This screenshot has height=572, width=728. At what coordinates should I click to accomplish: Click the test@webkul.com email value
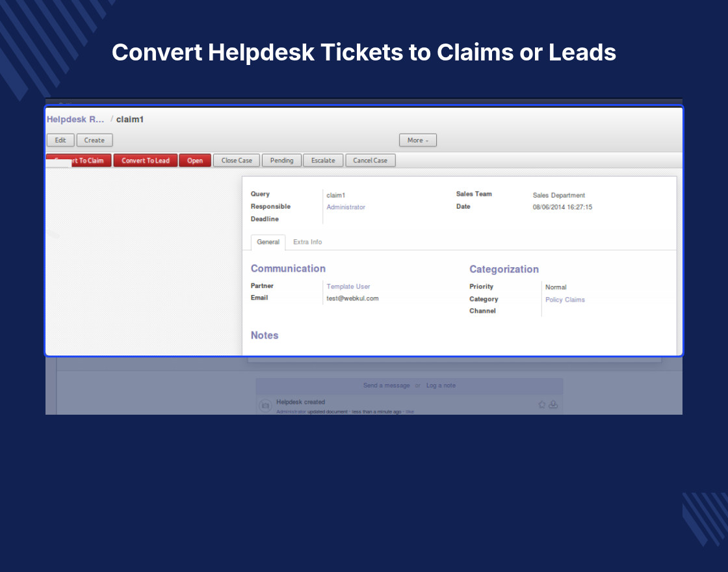(352, 298)
